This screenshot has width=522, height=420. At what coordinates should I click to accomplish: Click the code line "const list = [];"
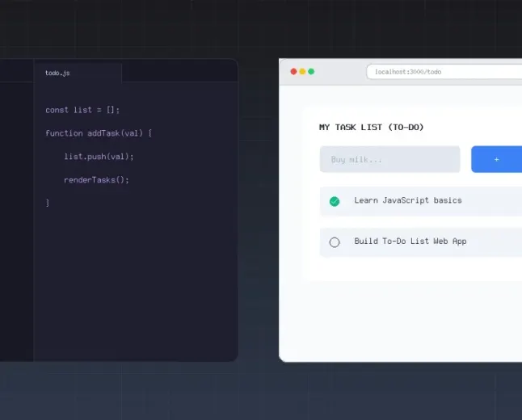tap(82, 110)
